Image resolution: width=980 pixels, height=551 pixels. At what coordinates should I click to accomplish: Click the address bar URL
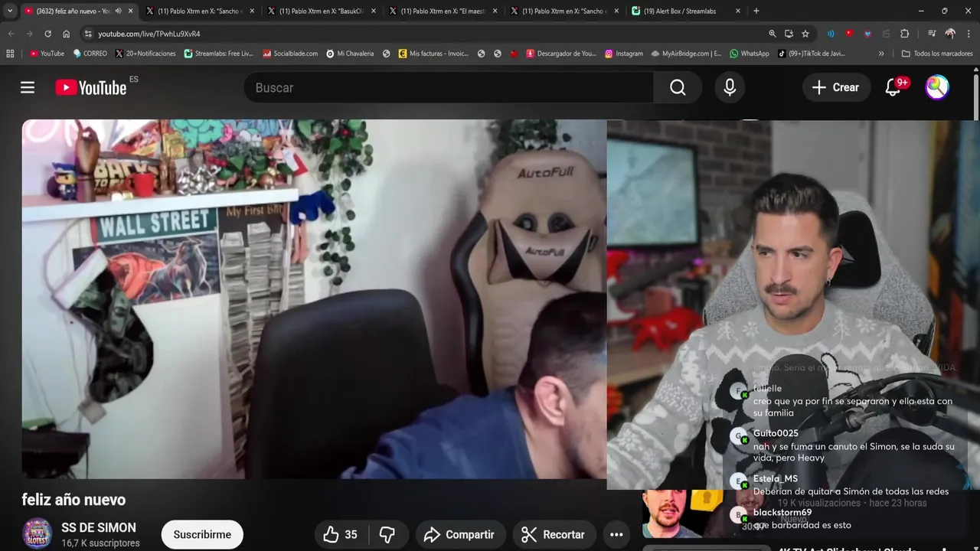coord(149,34)
